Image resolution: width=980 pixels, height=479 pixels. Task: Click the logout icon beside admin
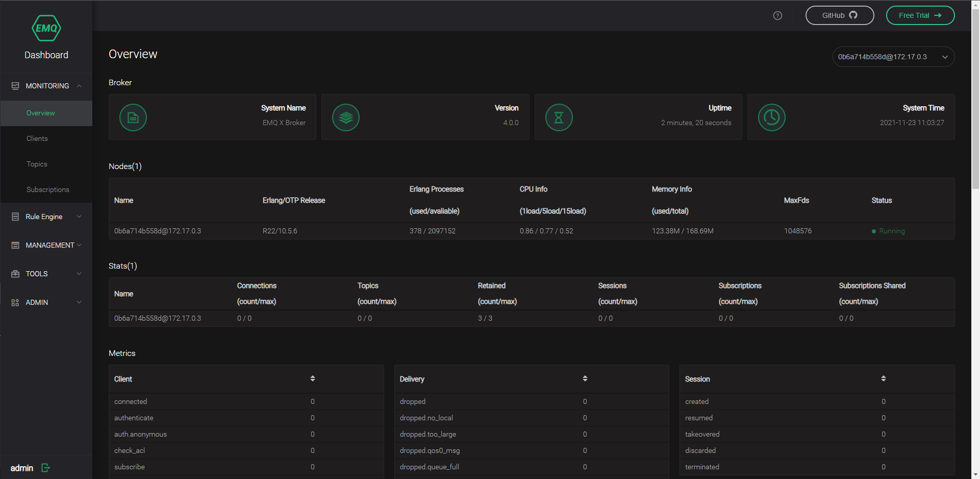pyautogui.click(x=45, y=468)
